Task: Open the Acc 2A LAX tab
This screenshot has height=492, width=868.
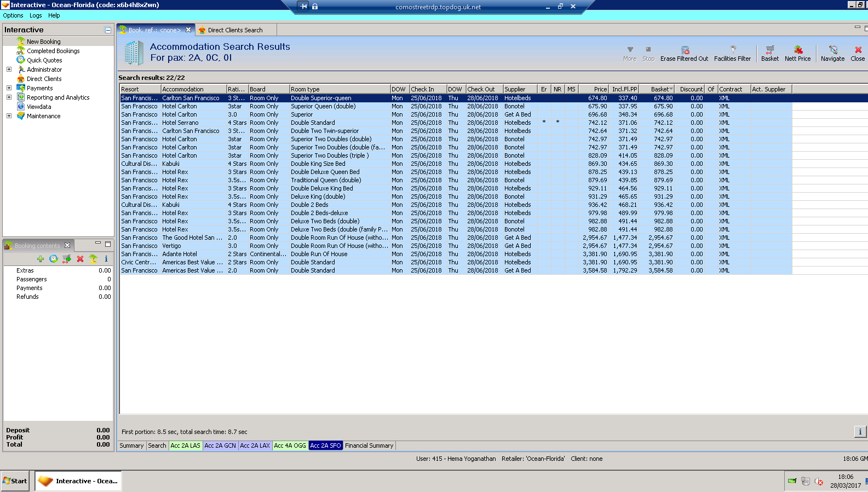Action: pos(255,445)
